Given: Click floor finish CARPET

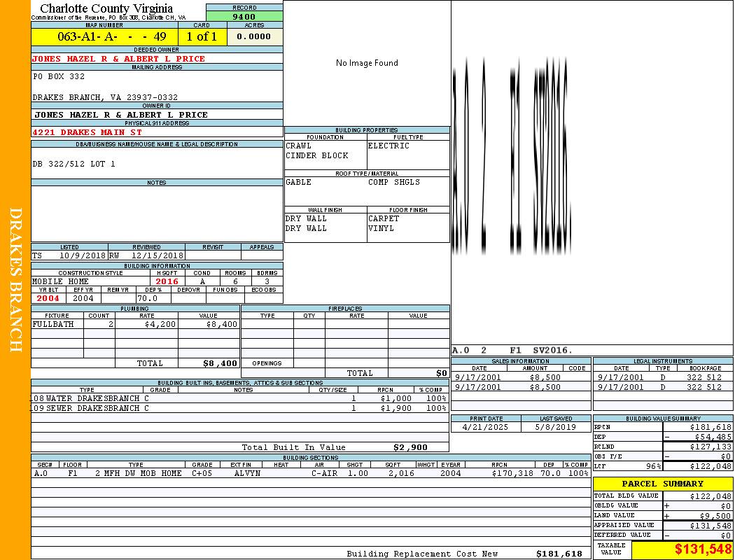Looking at the screenshot, I should click(x=384, y=219).
